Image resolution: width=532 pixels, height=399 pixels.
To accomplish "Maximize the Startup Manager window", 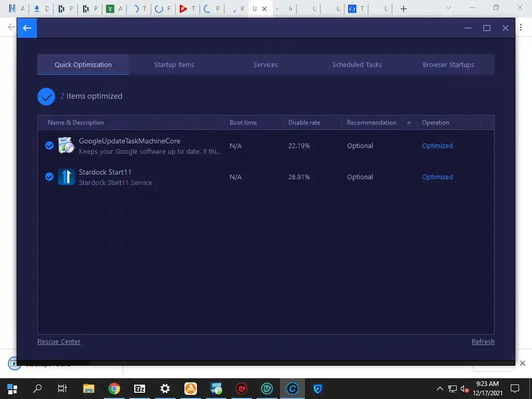I will [486, 28].
